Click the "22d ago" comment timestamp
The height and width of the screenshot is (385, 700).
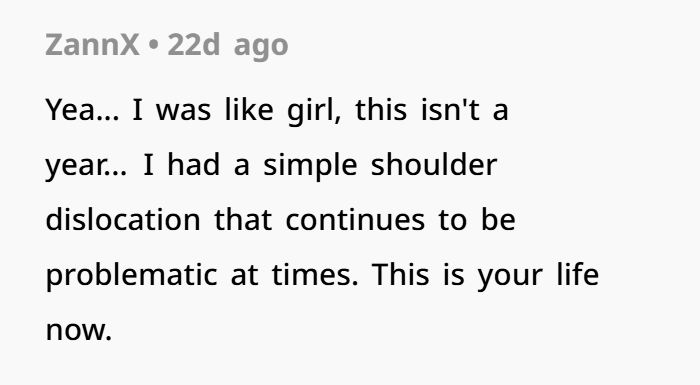tap(228, 46)
